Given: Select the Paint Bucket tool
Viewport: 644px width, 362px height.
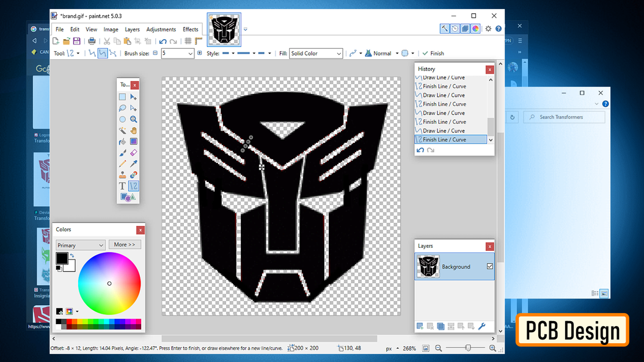Looking at the screenshot, I should click(x=123, y=142).
